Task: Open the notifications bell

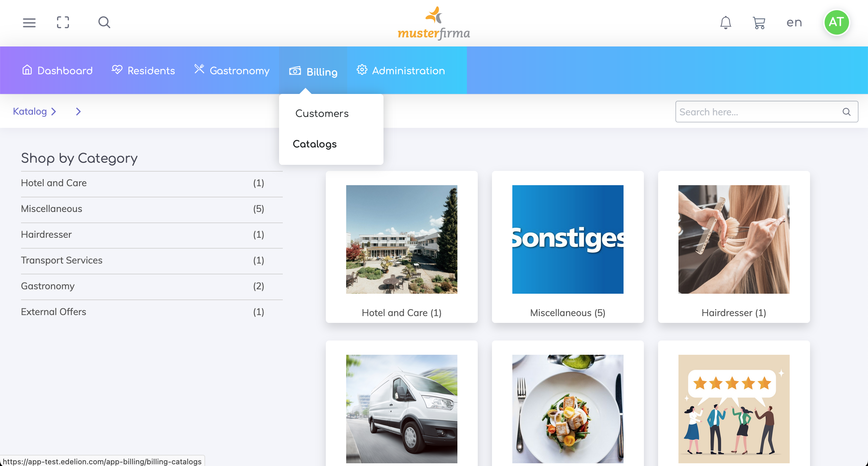Action: pyautogui.click(x=726, y=23)
